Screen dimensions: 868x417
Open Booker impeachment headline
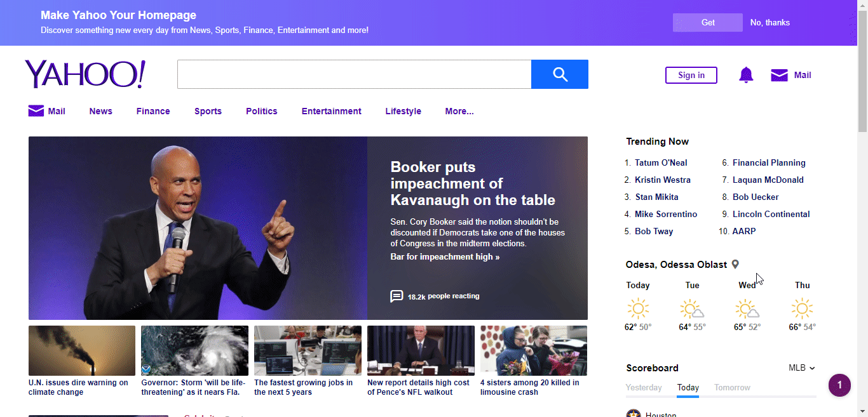473,183
